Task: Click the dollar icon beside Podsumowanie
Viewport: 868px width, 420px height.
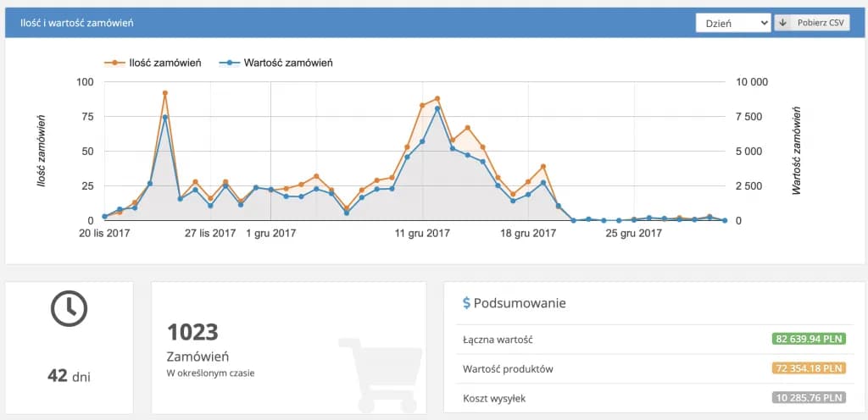Action: pyautogui.click(x=466, y=303)
